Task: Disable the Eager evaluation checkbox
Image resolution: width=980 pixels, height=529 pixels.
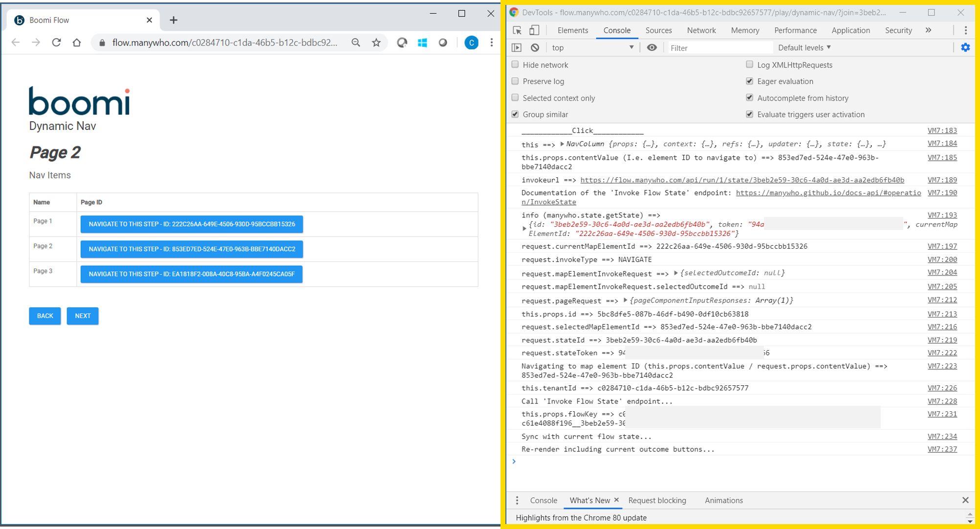Action: point(749,81)
